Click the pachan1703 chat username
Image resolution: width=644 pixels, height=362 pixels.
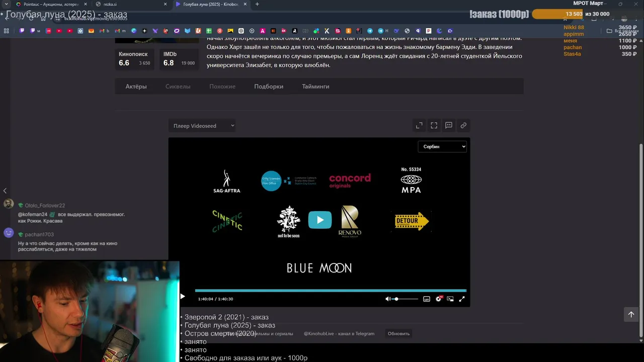[x=39, y=234]
